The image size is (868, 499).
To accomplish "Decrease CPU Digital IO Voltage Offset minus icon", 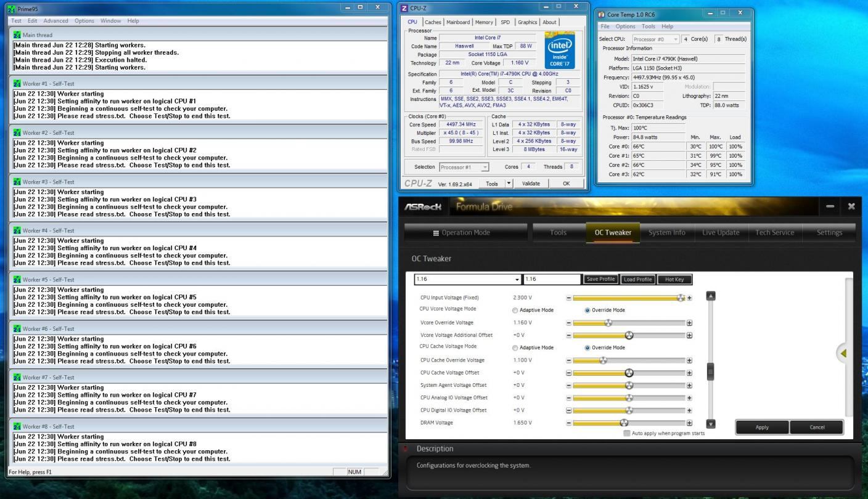I will coord(568,410).
